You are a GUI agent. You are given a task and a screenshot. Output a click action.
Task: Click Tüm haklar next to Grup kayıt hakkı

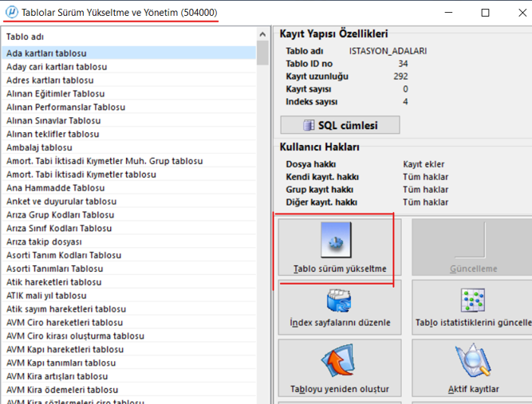coord(425,190)
